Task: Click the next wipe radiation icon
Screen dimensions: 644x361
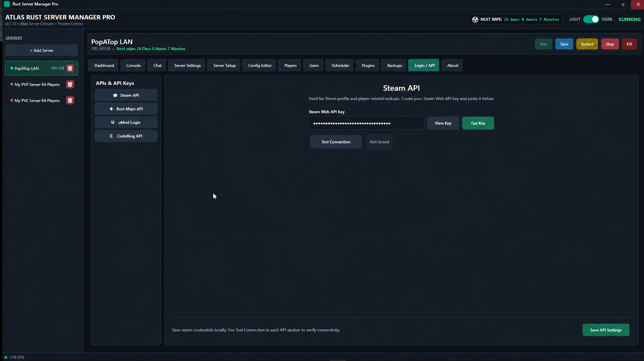Action: pos(475,20)
